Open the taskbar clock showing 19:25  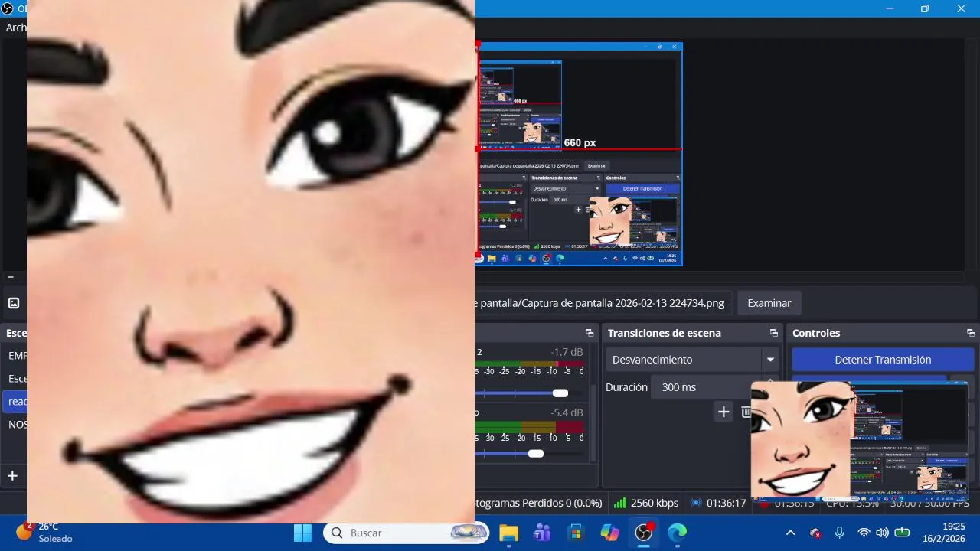pyautogui.click(x=943, y=533)
